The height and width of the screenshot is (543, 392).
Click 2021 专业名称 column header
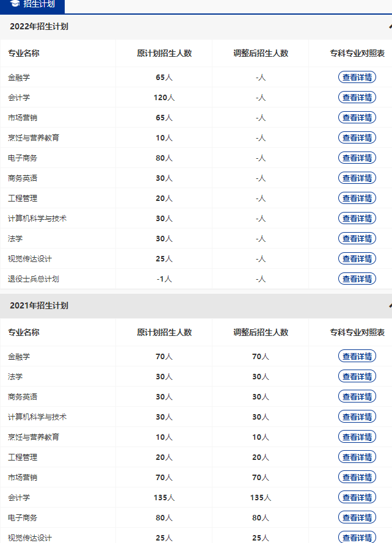(24, 332)
